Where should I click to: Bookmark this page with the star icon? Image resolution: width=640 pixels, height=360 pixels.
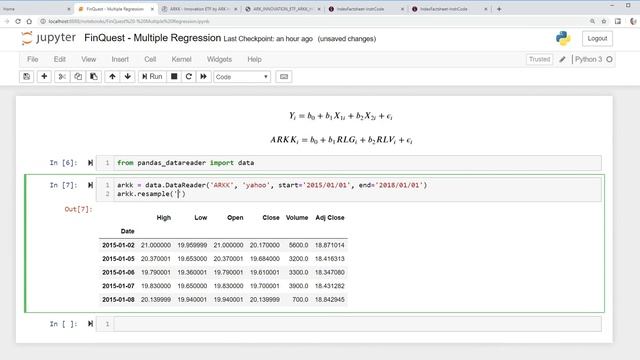tap(604, 21)
